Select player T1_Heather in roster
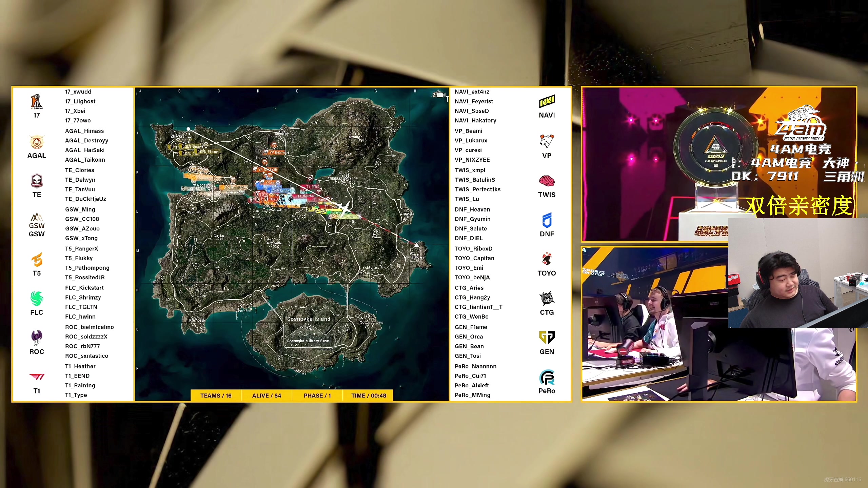Screen dimensions: 868x488 pyautogui.click(x=80, y=366)
